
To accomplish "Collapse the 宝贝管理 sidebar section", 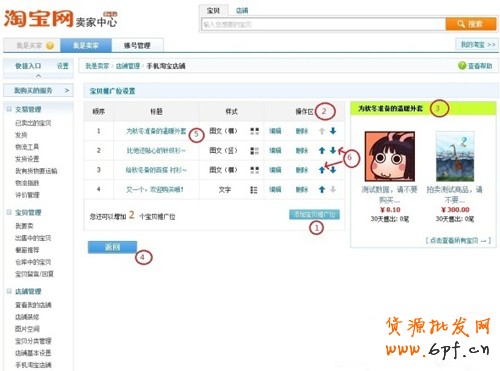I will (x=9, y=212).
